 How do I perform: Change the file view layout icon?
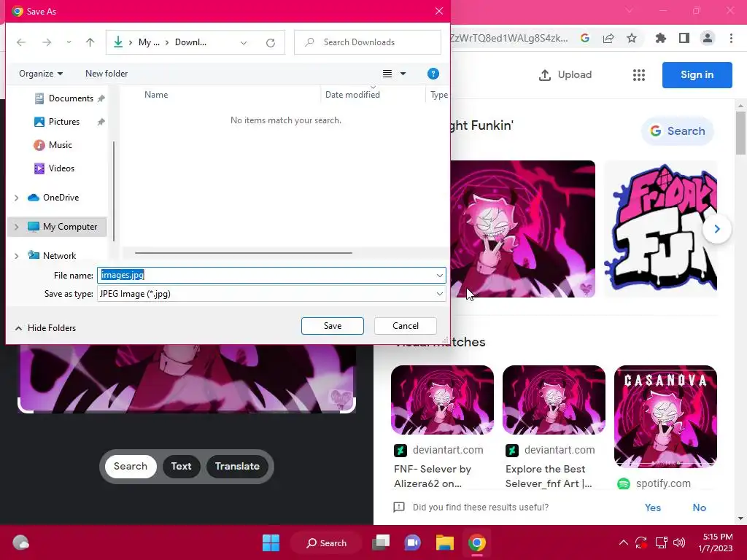tap(387, 74)
